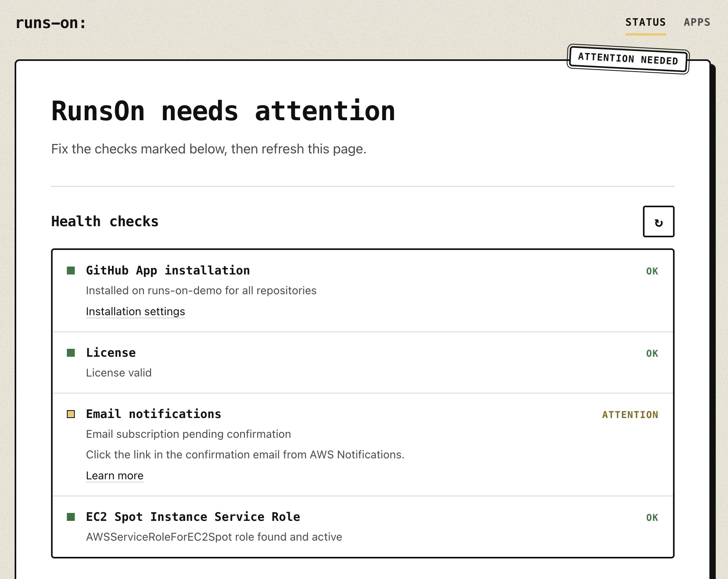Click the runs-on: logo
Viewport: 728px width, 579px height.
51,23
